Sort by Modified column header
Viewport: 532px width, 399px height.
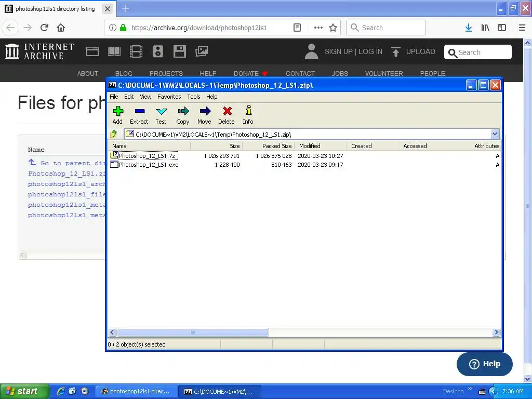coord(321,146)
